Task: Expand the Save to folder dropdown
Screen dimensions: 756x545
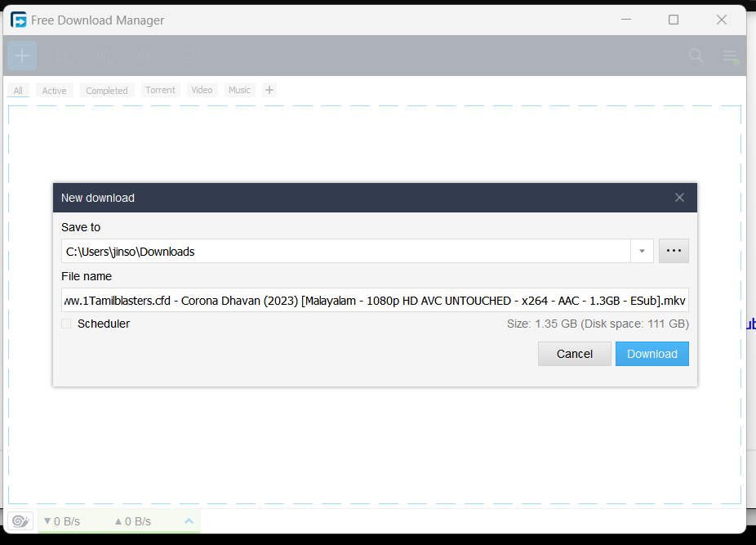Action: 642,251
